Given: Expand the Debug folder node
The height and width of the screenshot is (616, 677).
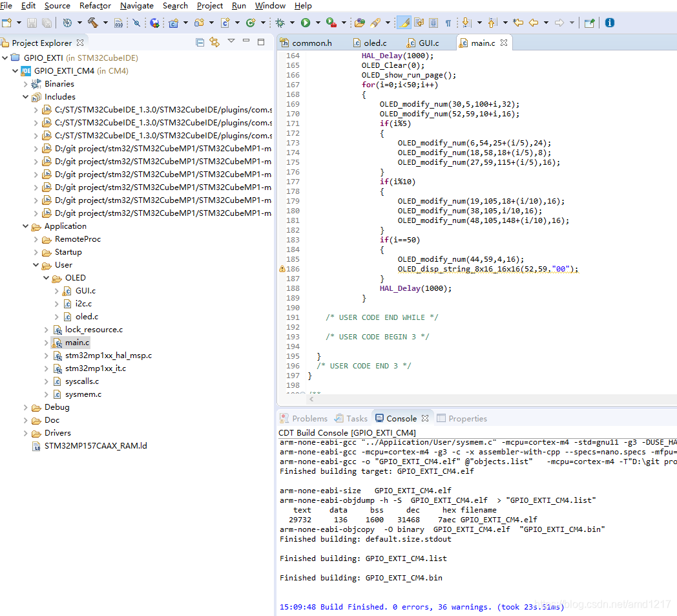Looking at the screenshot, I should pyautogui.click(x=25, y=407).
